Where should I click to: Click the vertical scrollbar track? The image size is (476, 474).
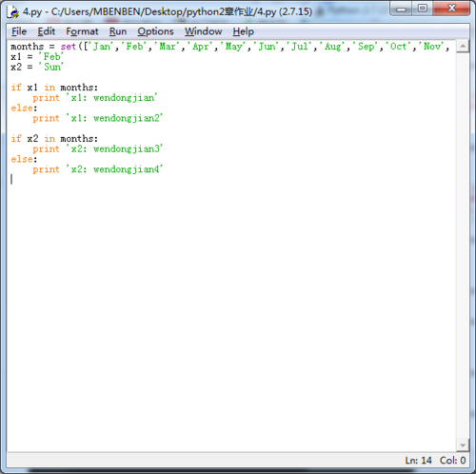[x=463, y=246]
